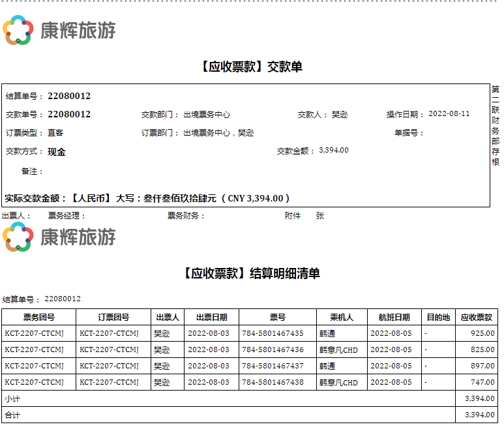Select the 订票团号 column header

tap(113, 318)
